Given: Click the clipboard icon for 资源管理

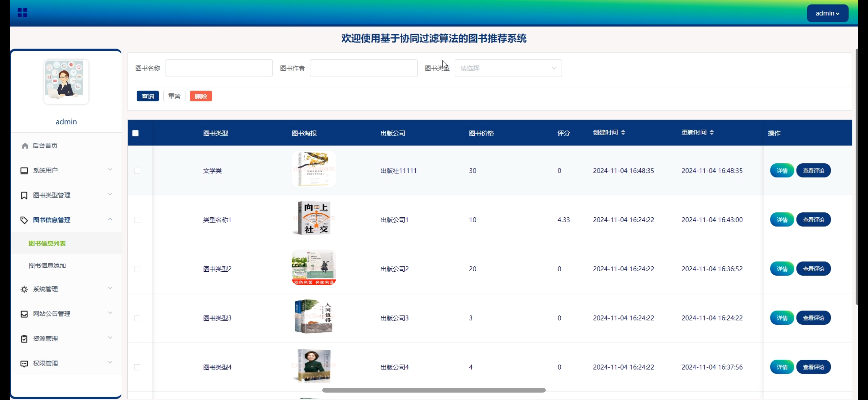Looking at the screenshot, I should pyautogui.click(x=24, y=339).
